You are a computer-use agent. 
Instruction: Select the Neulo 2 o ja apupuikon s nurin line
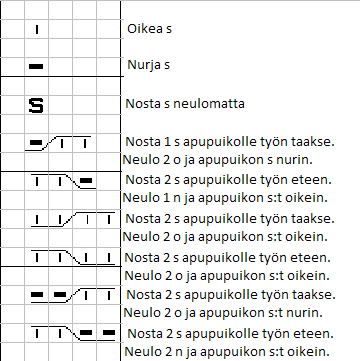click(x=218, y=160)
